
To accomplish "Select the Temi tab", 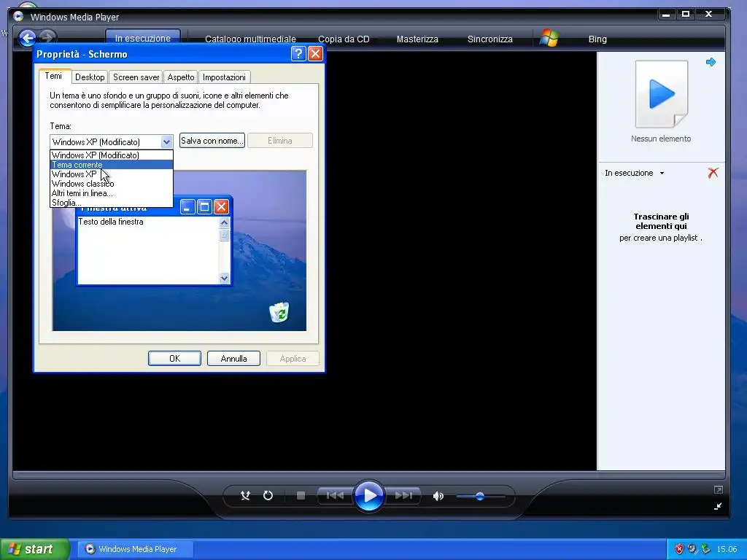I will [x=55, y=76].
